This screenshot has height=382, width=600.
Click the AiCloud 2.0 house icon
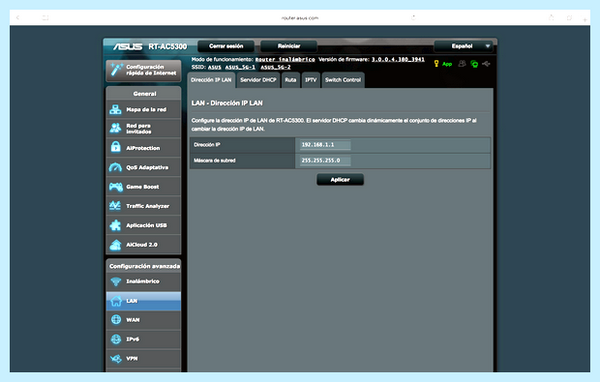(x=116, y=245)
